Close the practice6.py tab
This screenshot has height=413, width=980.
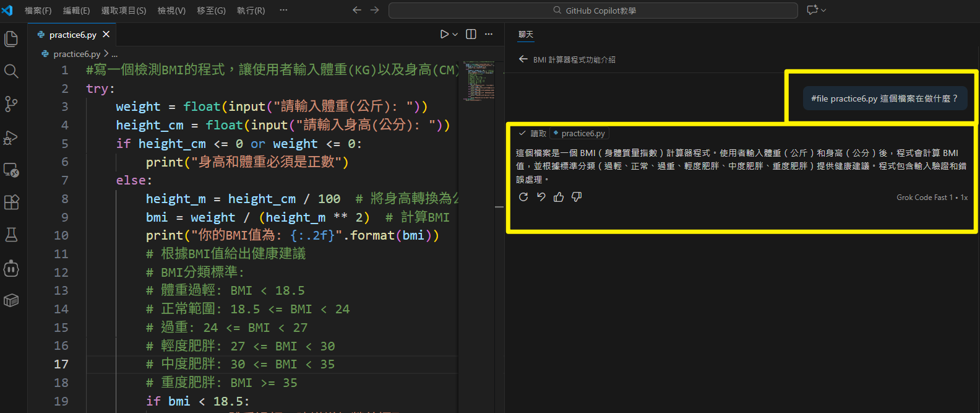[106, 35]
